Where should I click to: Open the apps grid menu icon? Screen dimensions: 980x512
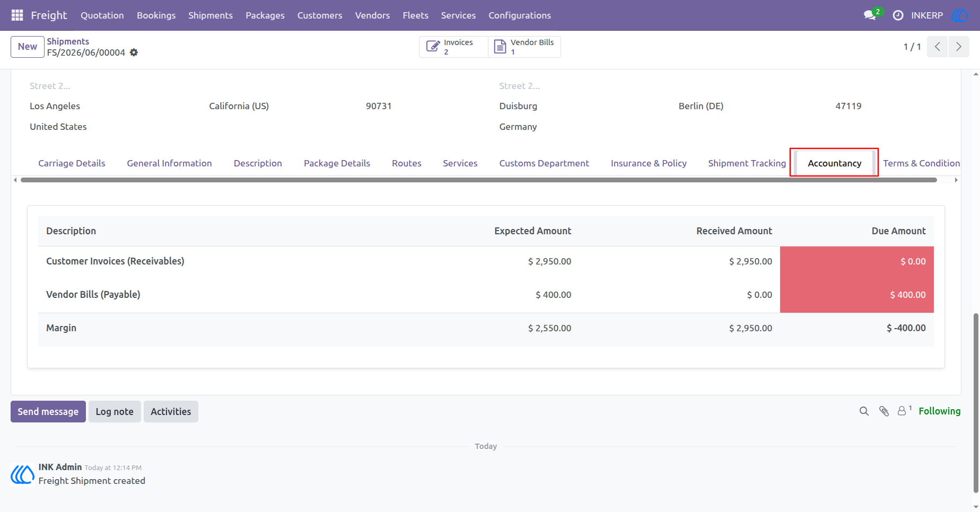[17, 15]
